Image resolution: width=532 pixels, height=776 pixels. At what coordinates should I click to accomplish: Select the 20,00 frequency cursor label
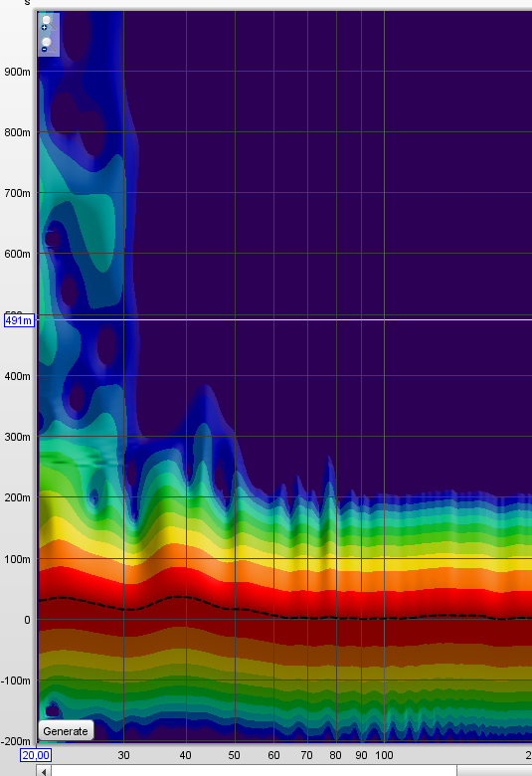pyautogui.click(x=36, y=755)
